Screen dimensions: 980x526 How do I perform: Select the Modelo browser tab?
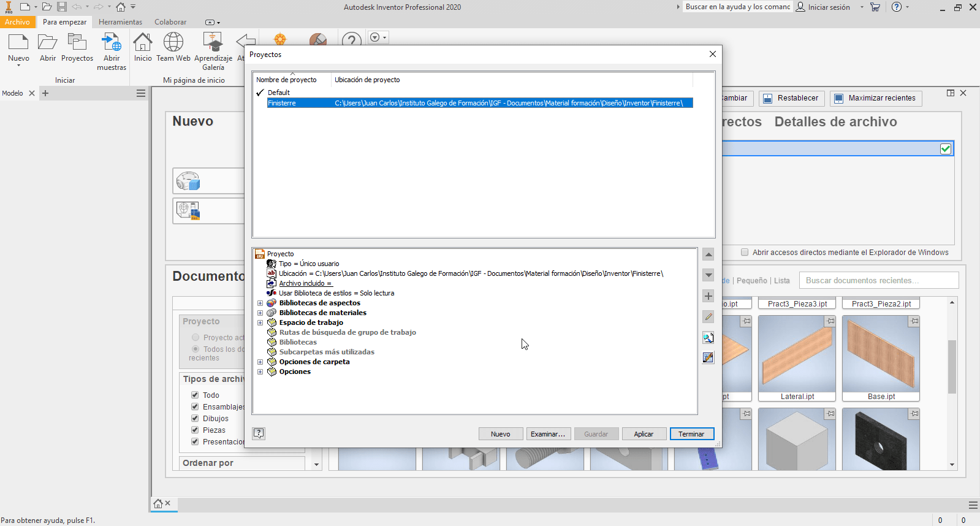[x=12, y=93]
